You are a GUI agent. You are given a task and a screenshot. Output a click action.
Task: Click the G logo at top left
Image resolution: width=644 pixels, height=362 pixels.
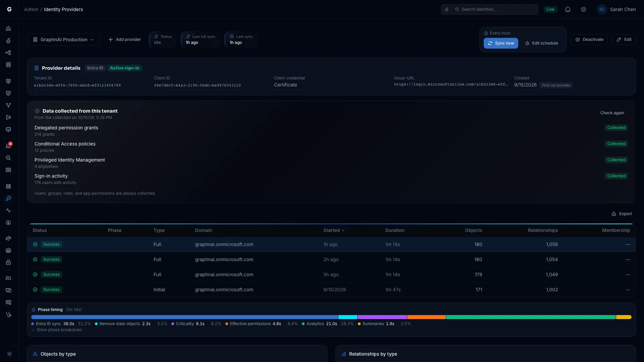pyautogui.click(x=9, y=9)
